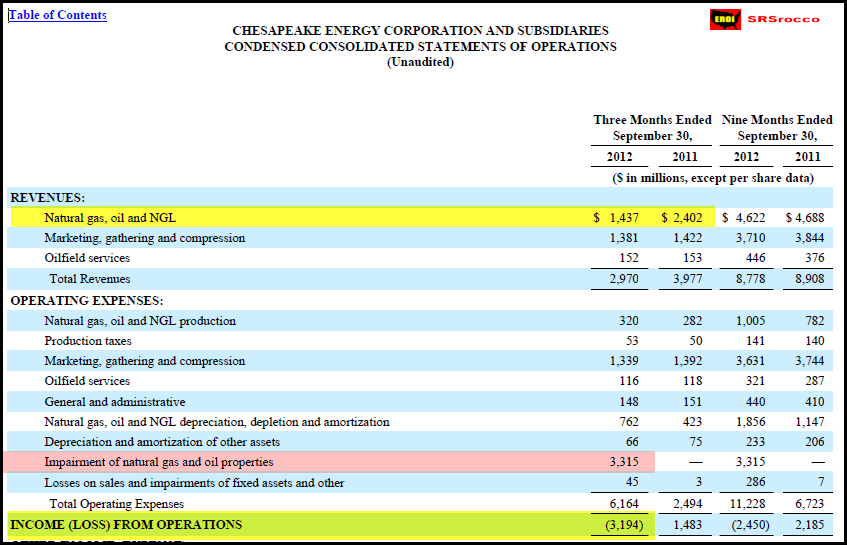This screenshot has width=847, height=545.
Task: Select the value '286'
Action: [755, 482]
